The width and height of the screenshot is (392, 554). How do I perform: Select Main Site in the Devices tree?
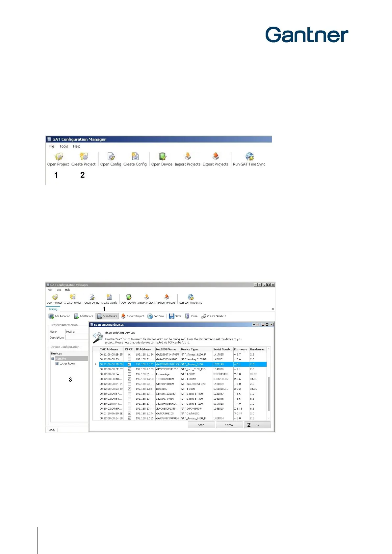coord(61,359)
